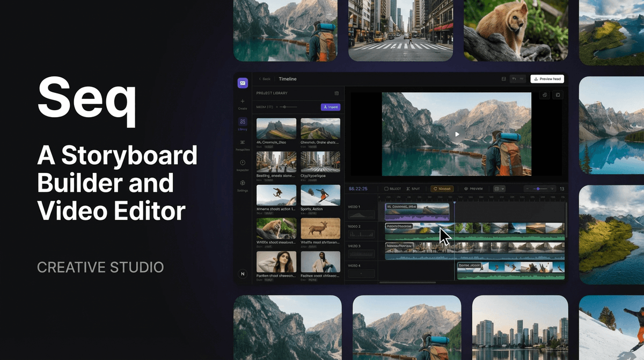Screen dimensions: 644x360
Task: Select the Sports, Action skier thumbnail
Action: (x=320, y=195)
